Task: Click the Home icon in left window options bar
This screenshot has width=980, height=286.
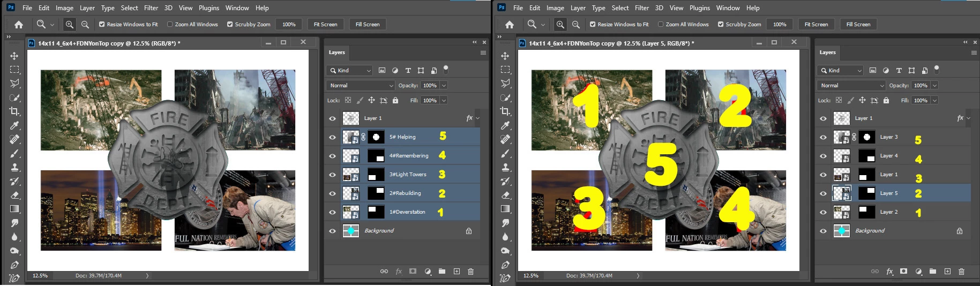Action: (x=18, y=24)
